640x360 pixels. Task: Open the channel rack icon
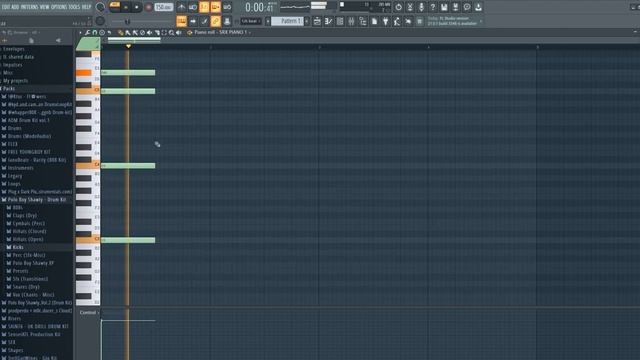click(x=340, y=21)
